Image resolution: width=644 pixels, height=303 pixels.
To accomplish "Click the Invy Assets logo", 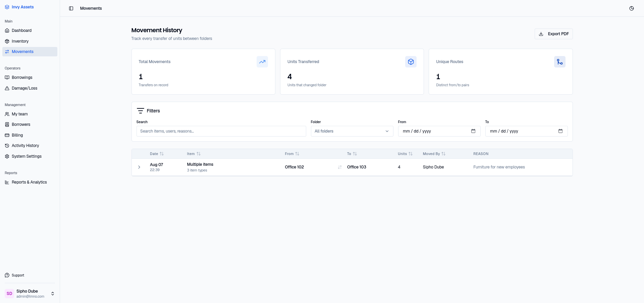I will coord(19,7).
